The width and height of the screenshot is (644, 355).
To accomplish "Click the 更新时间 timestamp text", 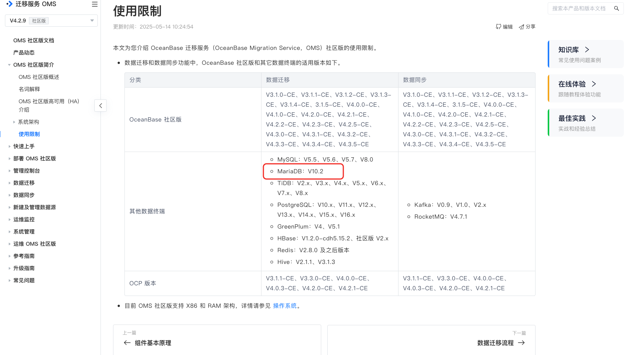I will tap(153, 27).
